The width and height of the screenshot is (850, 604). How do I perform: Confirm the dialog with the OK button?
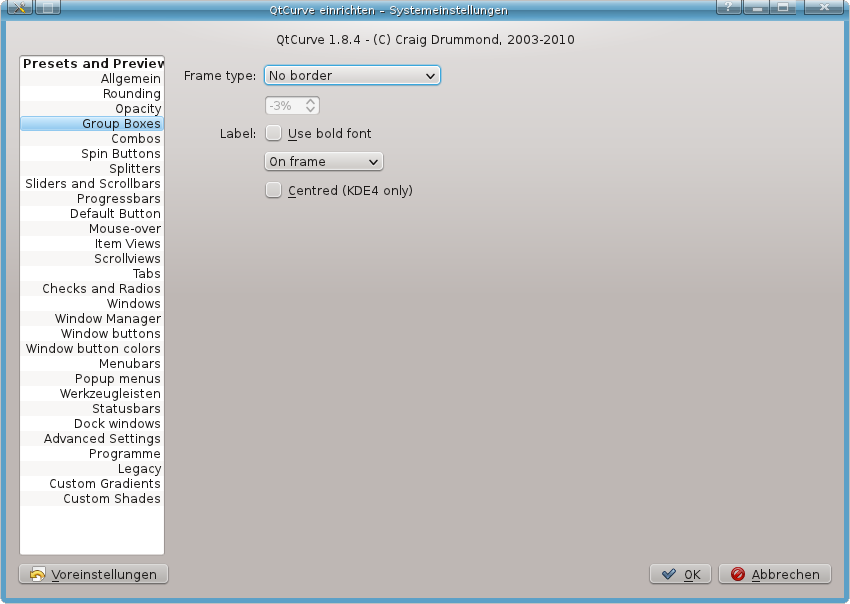coord(682,574)
